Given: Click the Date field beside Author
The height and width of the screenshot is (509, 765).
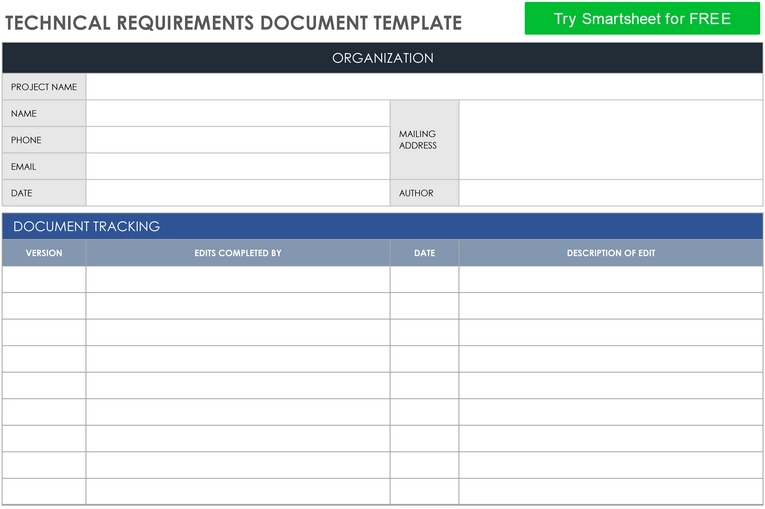Looking at the screenshot, I should 238,193.
